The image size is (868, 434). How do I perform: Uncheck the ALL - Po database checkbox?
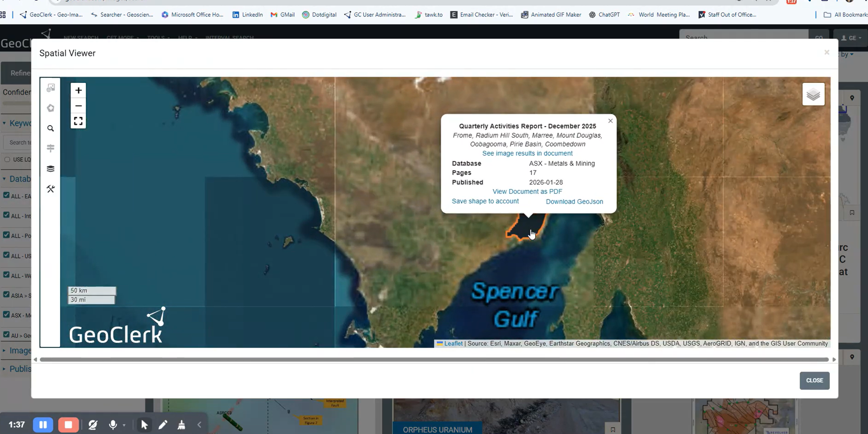click(x=6, y=235)
